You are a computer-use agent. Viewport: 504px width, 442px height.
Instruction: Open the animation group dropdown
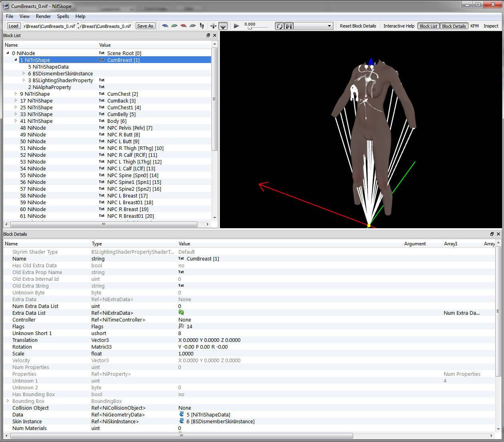point(313,26)
